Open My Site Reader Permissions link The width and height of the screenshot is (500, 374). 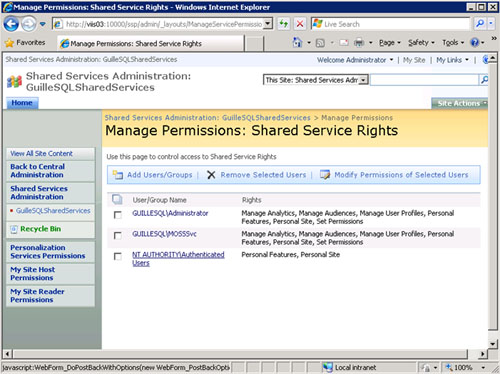tap(37, 296)
